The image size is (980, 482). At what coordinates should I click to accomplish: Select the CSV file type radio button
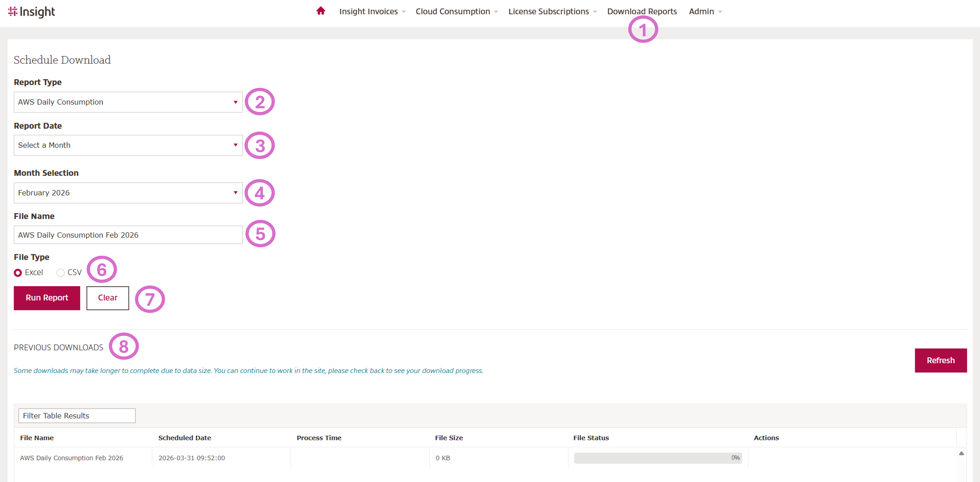click(60, 272)
